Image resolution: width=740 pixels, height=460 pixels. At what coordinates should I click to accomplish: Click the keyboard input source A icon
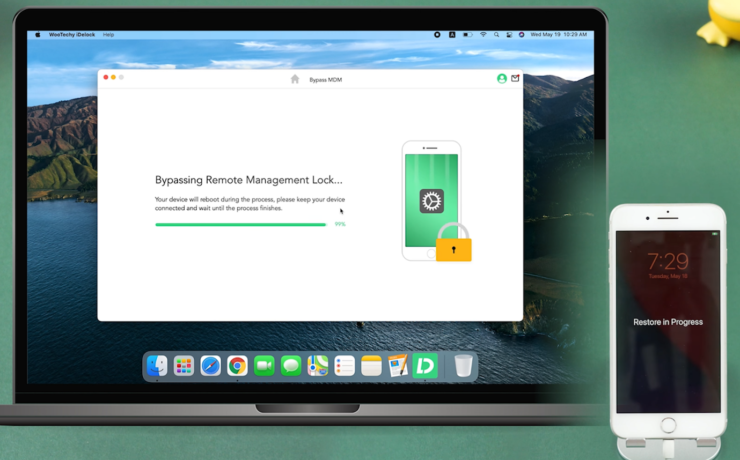click(452, 34)
